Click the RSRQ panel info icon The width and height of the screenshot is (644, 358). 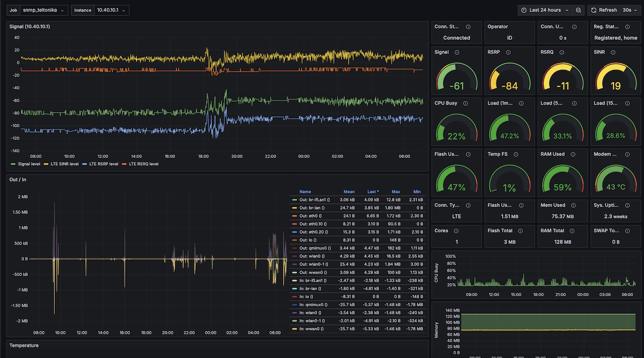tap(561, 52)
